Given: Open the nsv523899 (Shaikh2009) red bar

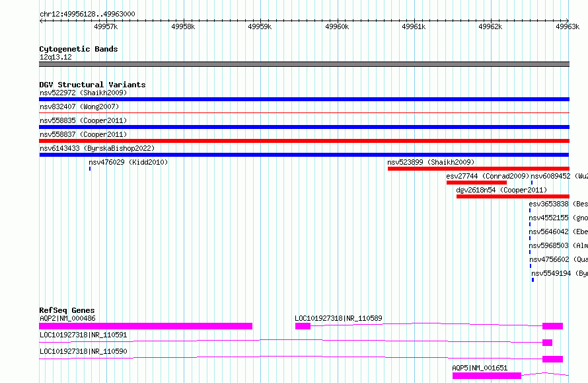Looking at the screenshot, I should (478, 169).
